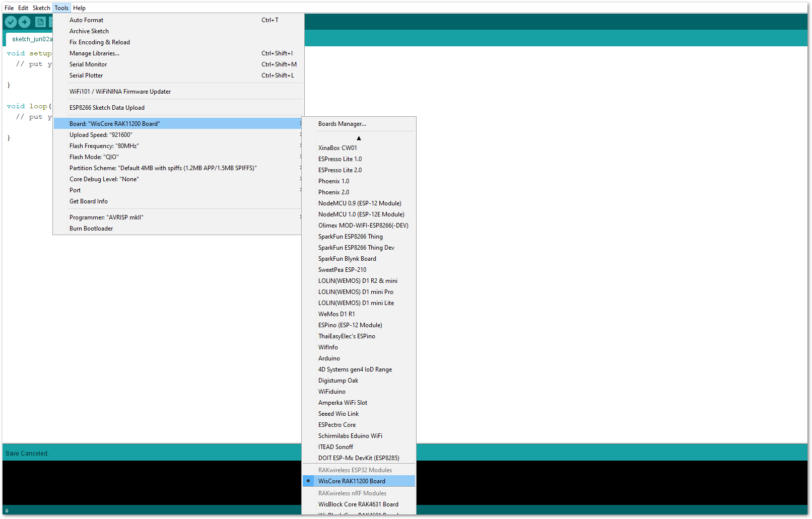Choose Archive Sketch menu entry
812x519 pixels.
click(178, 31)
